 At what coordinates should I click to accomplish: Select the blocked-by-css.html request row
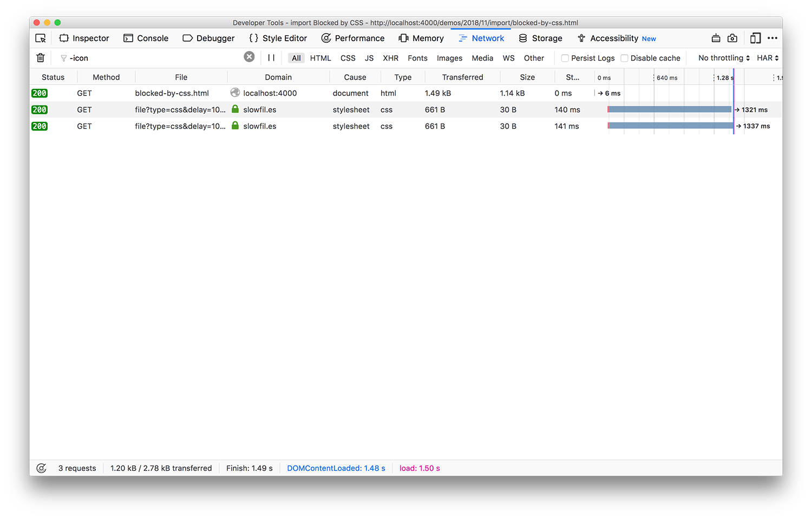pyautogui.click(x=172, y=93)
